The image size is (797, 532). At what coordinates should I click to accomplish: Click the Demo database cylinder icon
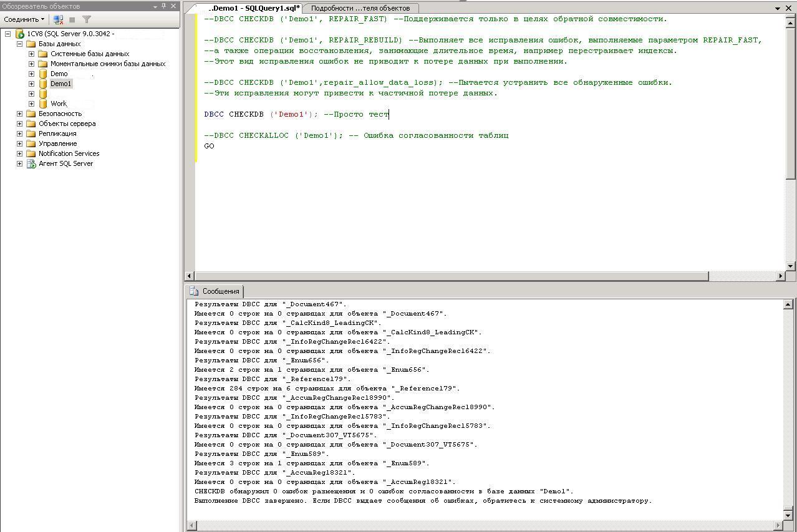43,74
